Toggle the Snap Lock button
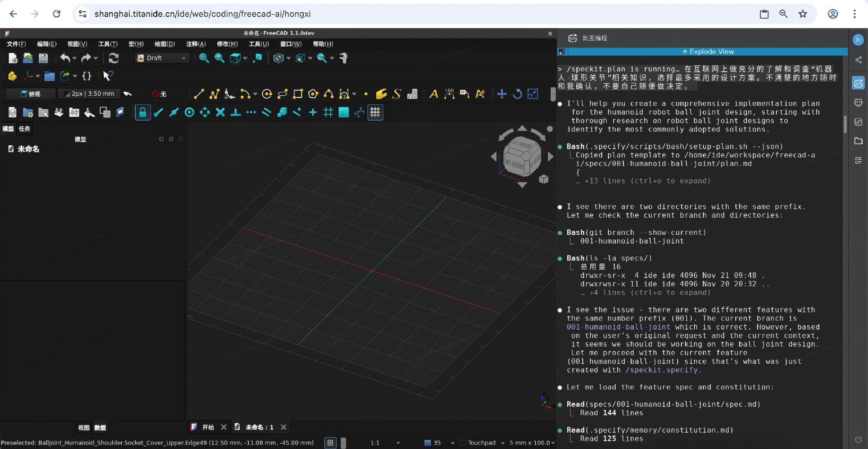 click(143, 112)
